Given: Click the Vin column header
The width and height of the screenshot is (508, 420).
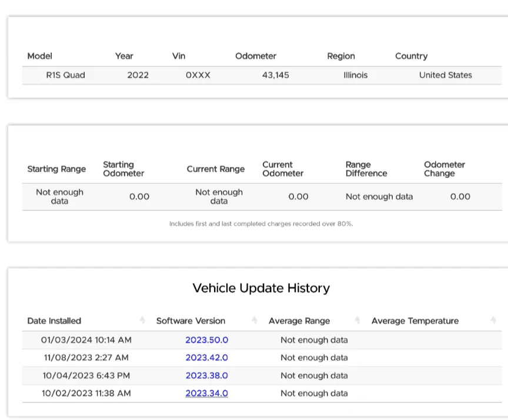Looking at the screenshot, I should [x=179, y=56].
